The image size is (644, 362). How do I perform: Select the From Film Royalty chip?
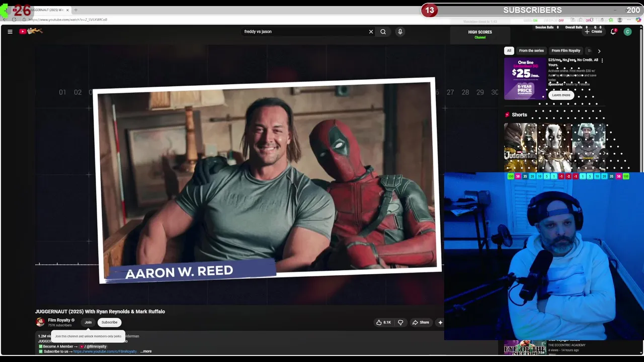pos(566,51)
